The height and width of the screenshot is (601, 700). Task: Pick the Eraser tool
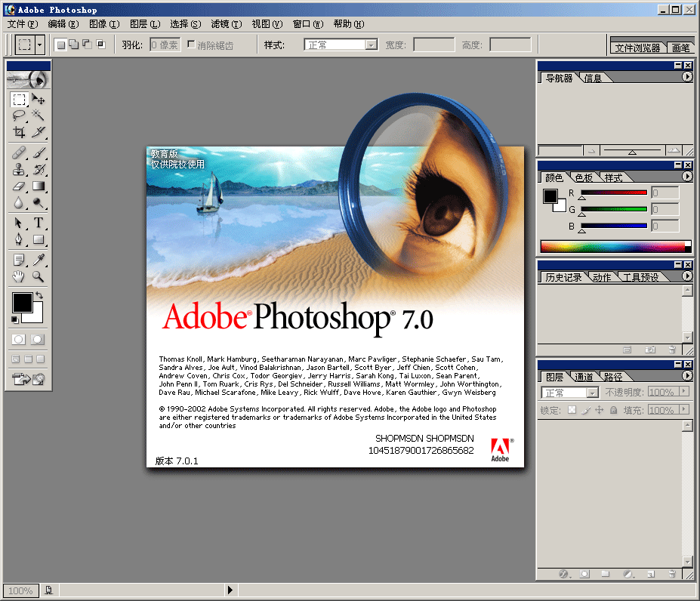coord(19,186)
